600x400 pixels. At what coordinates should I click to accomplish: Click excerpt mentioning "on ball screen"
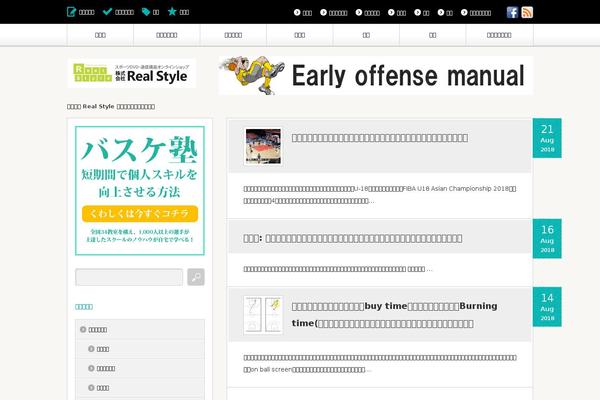point(380,364)
